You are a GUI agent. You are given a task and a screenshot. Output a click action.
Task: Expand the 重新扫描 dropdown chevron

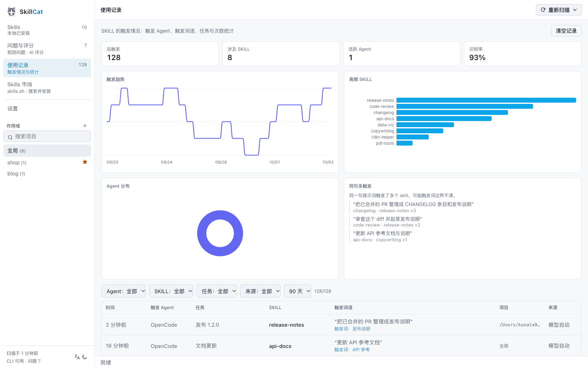pyautogui.click(x=575, y=10)
